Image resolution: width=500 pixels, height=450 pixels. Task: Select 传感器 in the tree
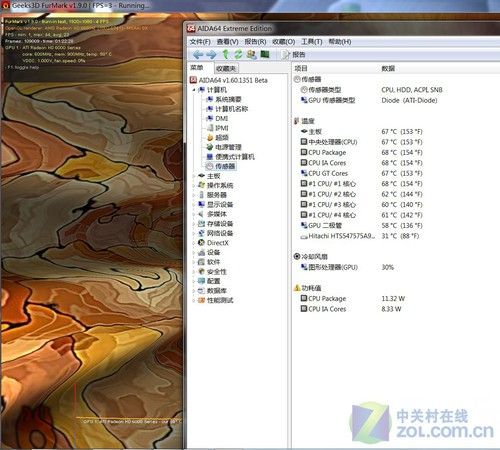coord(221,166)
